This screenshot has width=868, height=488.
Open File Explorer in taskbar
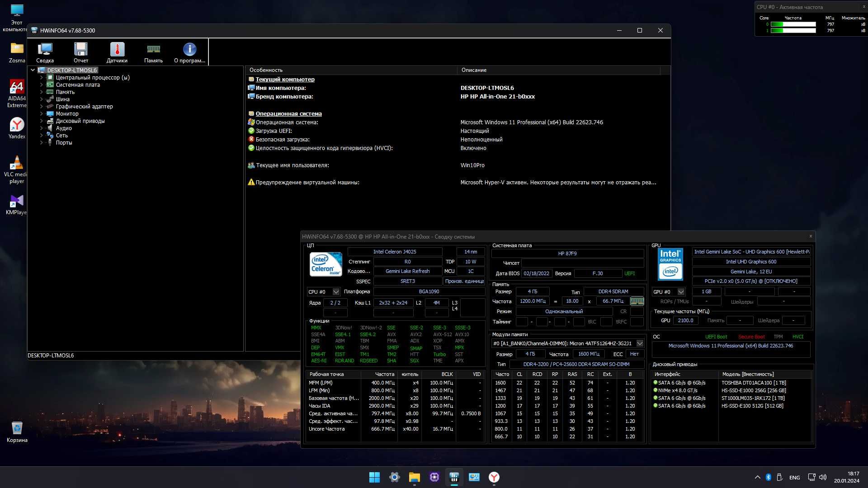pyautogui.click(x=414, y=477)
